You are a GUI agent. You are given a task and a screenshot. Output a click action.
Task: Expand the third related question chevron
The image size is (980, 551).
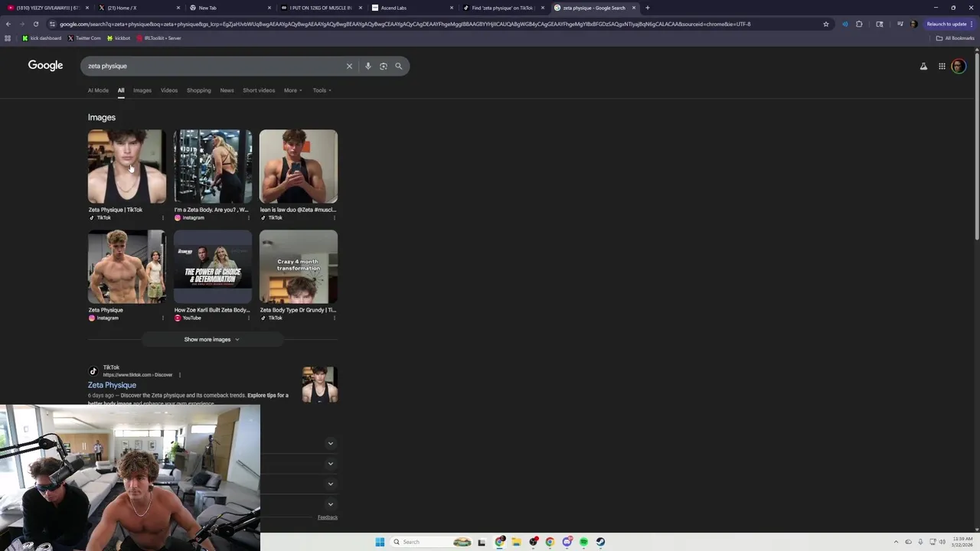(331, 484)
